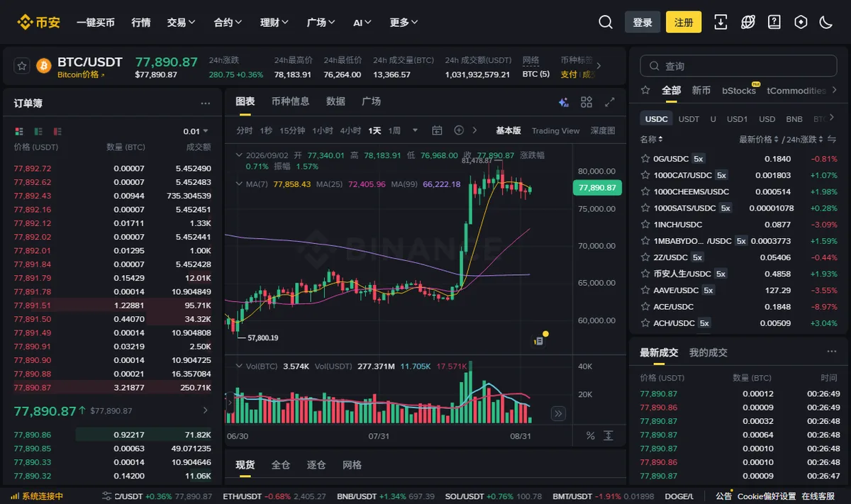
Task: Expand the 广场 header dropdown
Action: (x=321, y=23)
